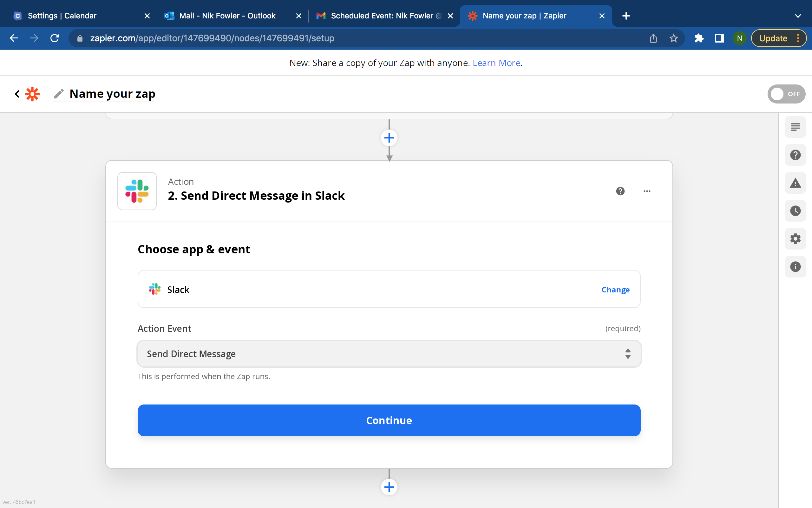The image size is (812, 508).
Task: Open Zap settings gear in sidebar
Action: point(795,238)
